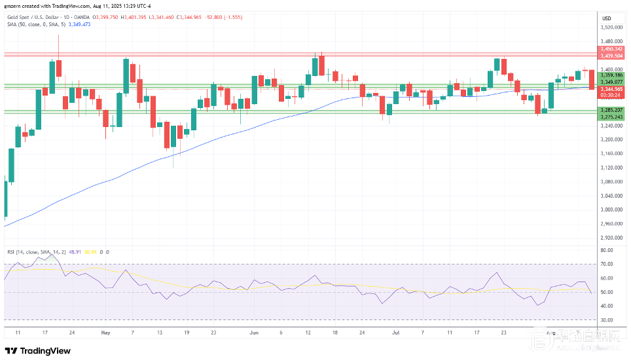
Task: Open the USD currency label on the price scale
Action: pyautogui.click(x=606, y=18)
